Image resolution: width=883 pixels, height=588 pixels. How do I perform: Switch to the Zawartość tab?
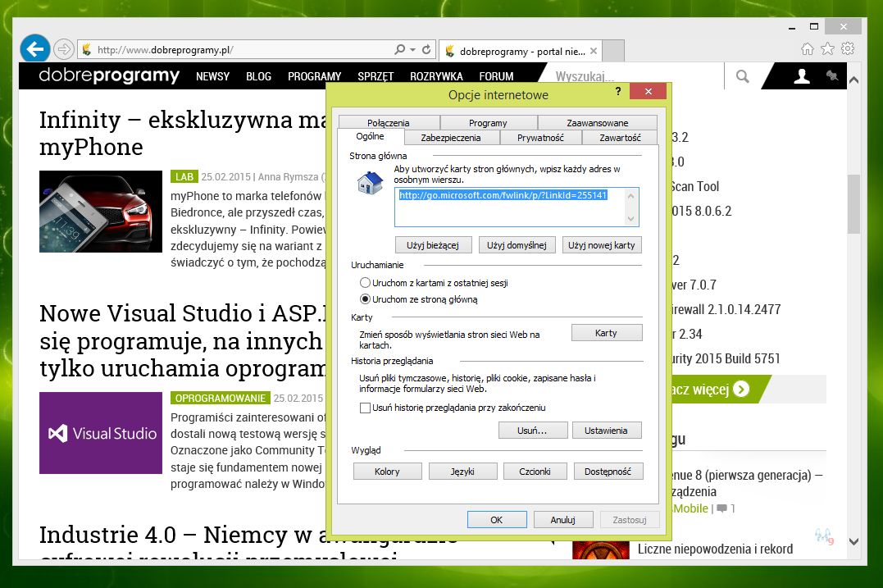tap(620, 138)
